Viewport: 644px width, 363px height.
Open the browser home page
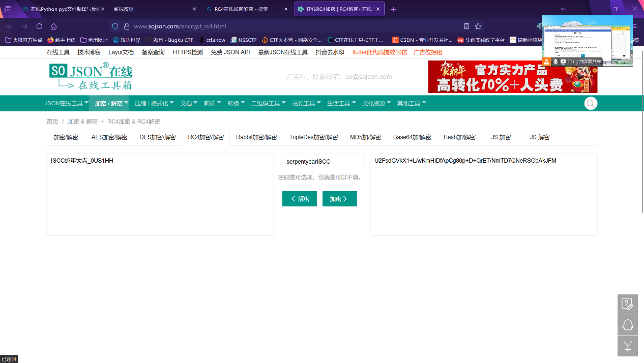(54, 26)
